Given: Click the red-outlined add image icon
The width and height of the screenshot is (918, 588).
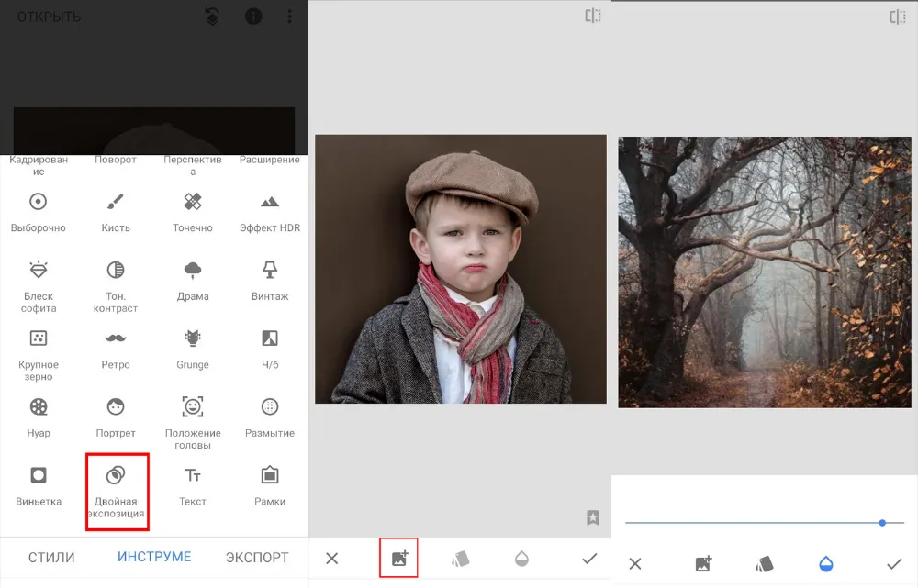Looking at the screenshot, I should 399,558.
